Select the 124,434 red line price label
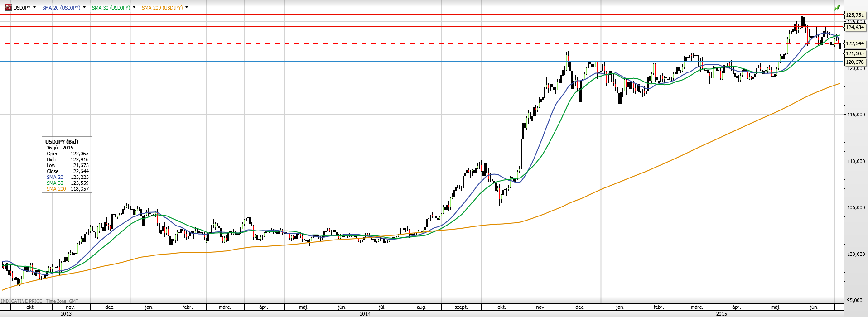This screenshot has width=868, height=317. point(855,27)
